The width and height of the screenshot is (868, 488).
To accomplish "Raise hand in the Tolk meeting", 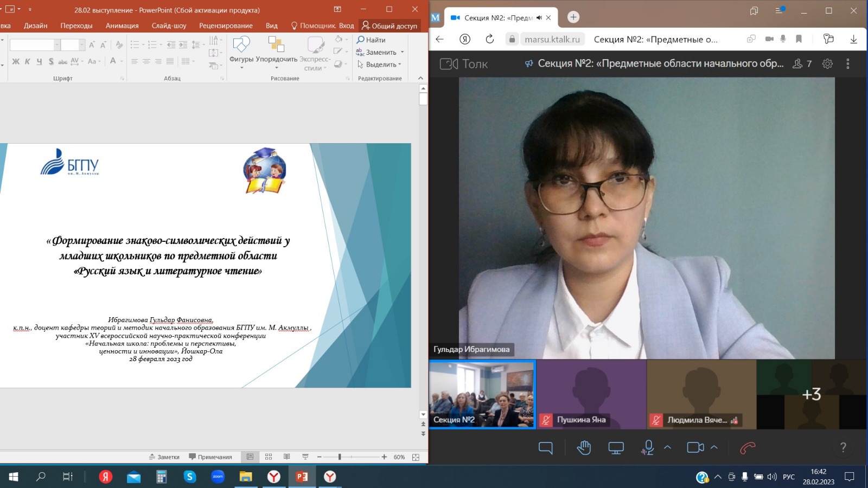I will tap(584, 448).
